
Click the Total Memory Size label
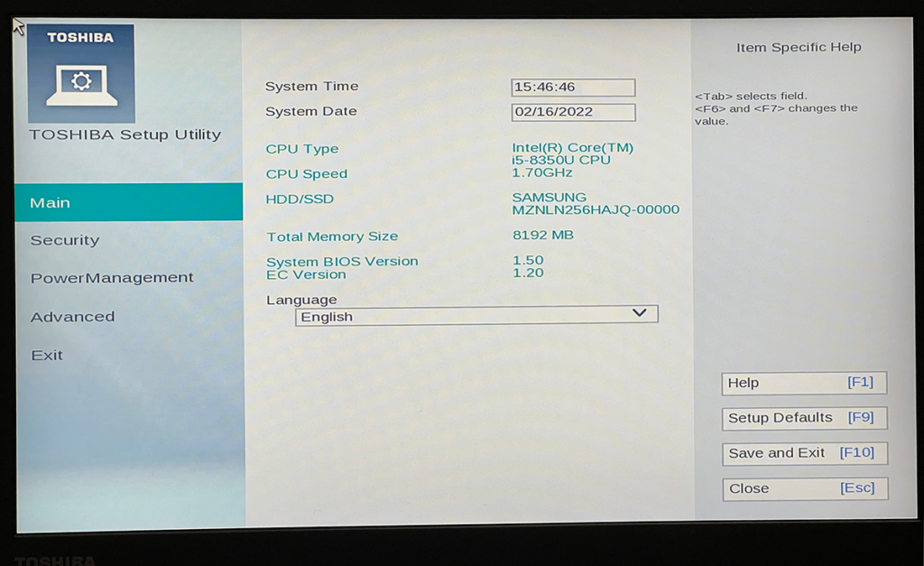pyautogui.click(x=332, y=237)
